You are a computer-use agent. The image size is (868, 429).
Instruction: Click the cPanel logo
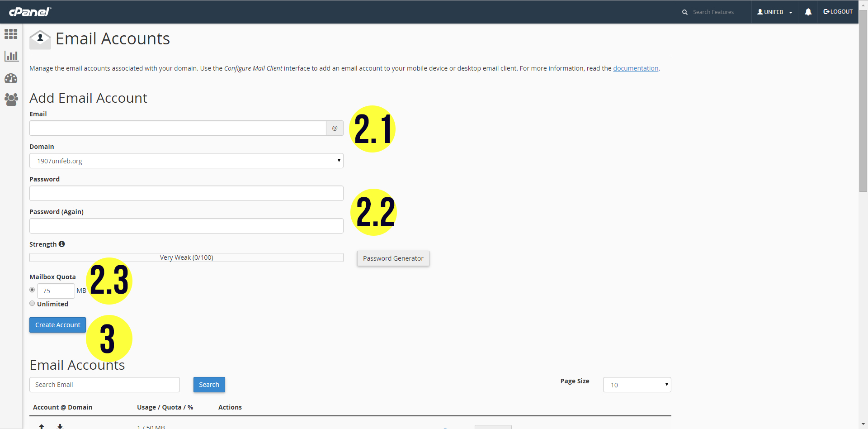click(x=30, y=12)
